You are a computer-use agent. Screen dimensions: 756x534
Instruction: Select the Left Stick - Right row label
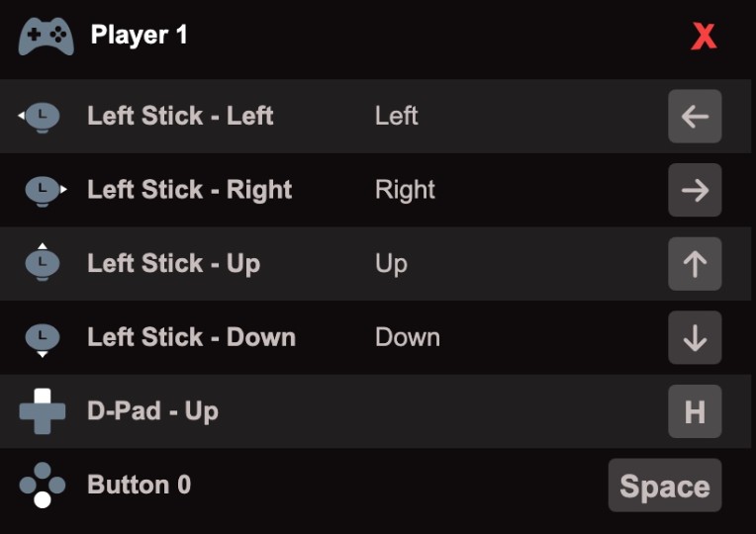click(189, 190)
